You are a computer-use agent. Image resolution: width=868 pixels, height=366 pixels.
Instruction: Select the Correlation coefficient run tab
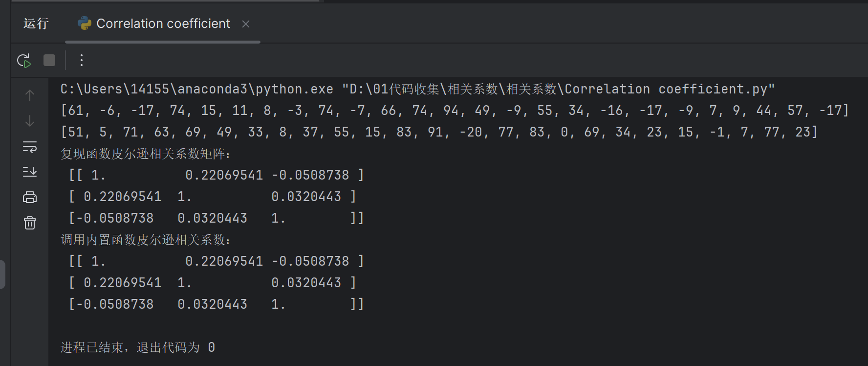[x=163, y=23]
